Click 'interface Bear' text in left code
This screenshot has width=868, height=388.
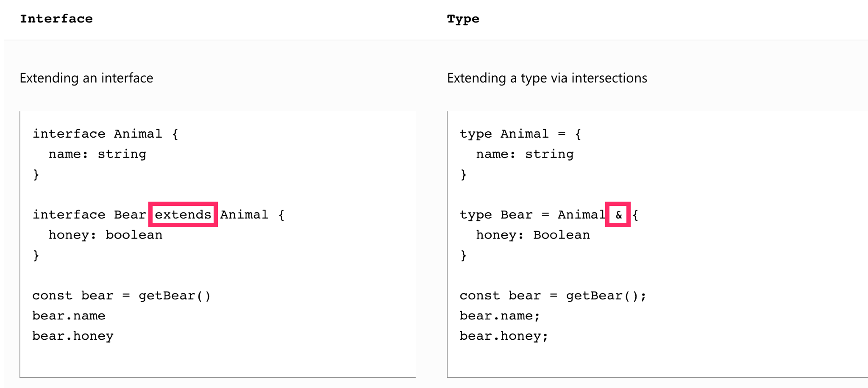tap(89, 214)
